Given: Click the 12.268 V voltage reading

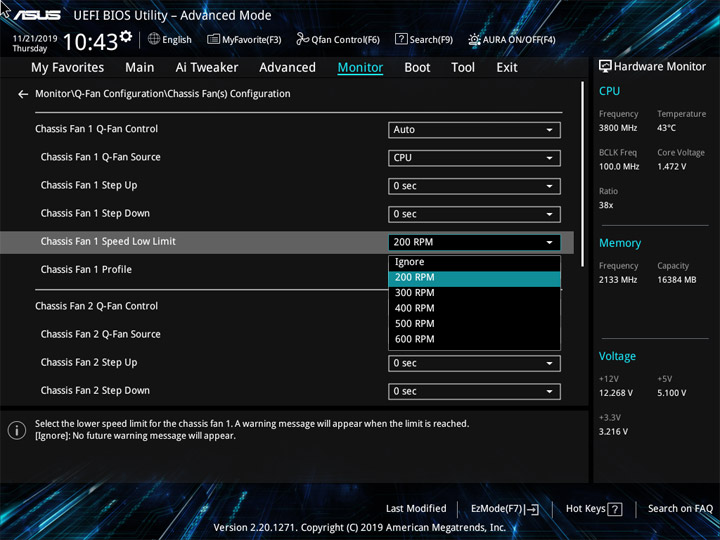Looking at the screenshot, I should (x=616, y=393).
